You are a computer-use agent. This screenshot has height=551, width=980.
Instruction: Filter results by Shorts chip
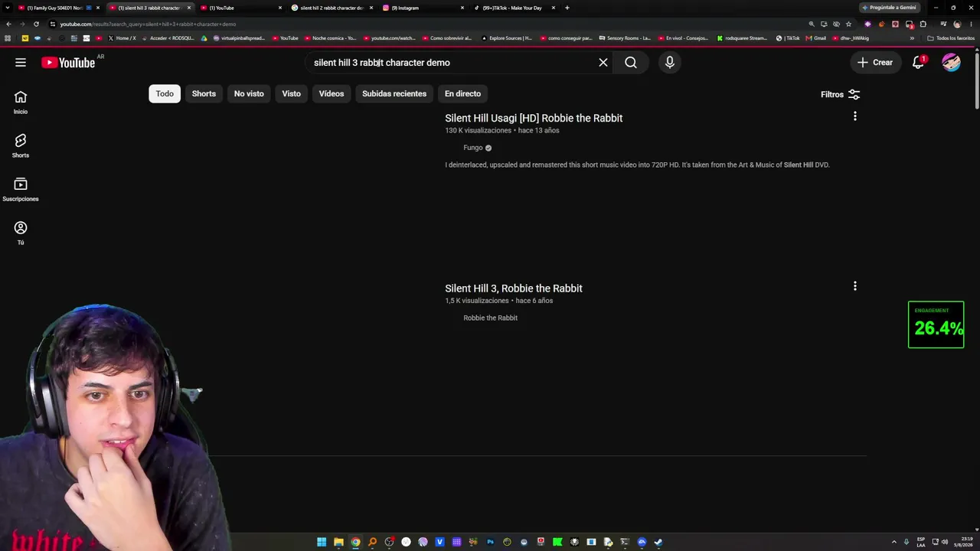point(204,93)
